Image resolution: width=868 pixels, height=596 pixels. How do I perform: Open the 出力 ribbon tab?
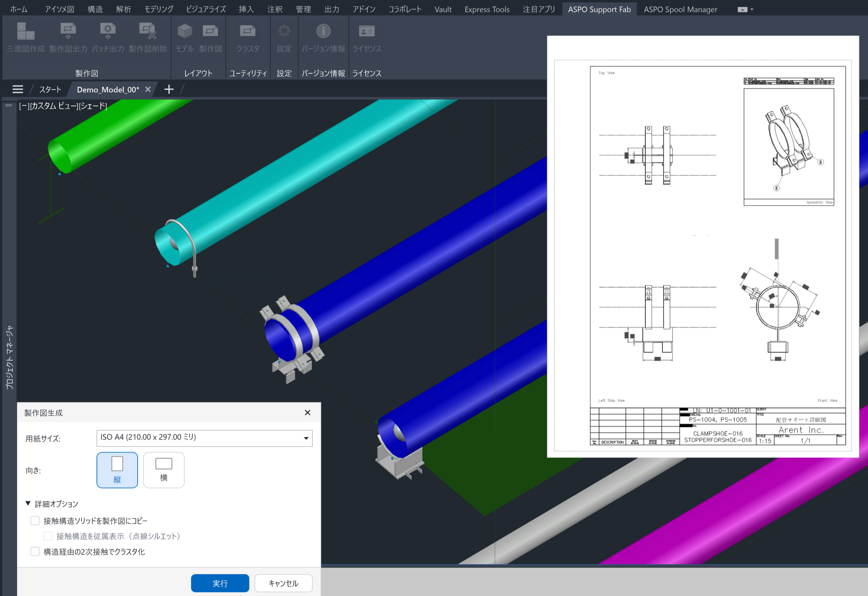332,9
